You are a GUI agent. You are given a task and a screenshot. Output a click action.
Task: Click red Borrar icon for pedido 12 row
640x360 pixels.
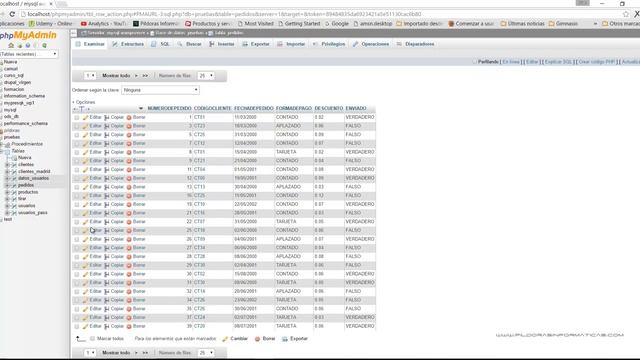[129, 178]
